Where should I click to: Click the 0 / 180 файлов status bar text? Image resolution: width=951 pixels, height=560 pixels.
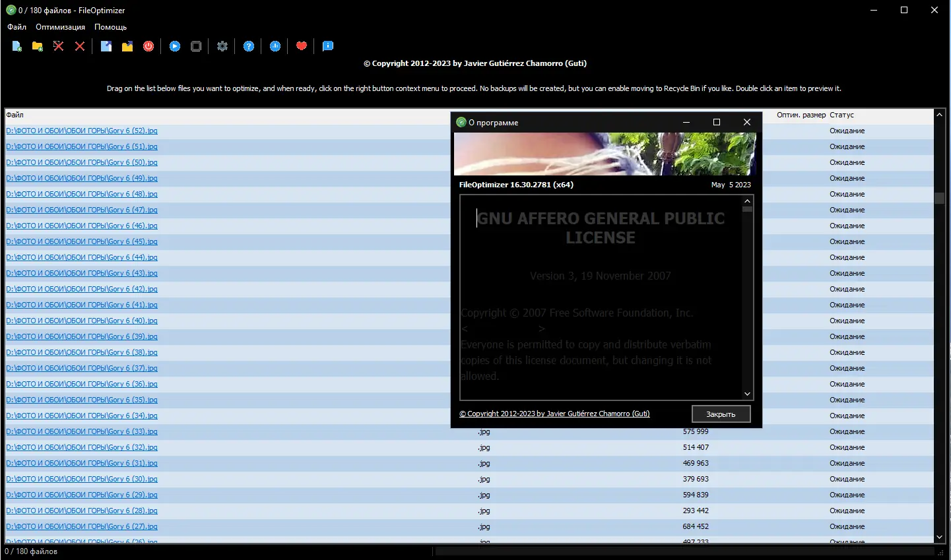(31, 551)
